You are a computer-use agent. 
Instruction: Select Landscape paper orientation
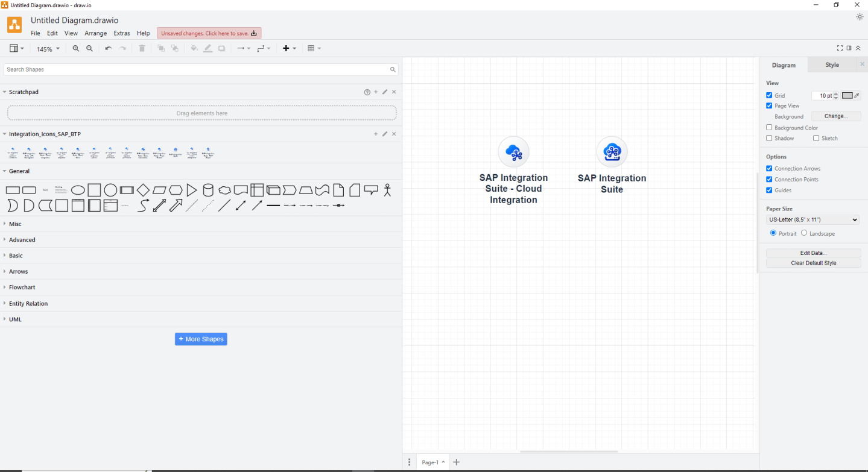pos(804,233)
